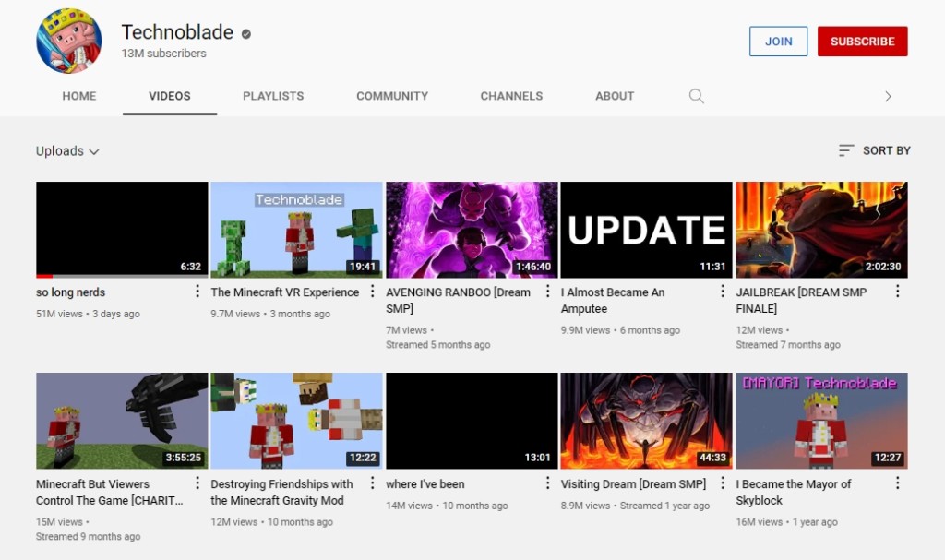Open options for Visiting Dream video
The image size is (945, 560).
pyautogui.click(x=723, y=483)
